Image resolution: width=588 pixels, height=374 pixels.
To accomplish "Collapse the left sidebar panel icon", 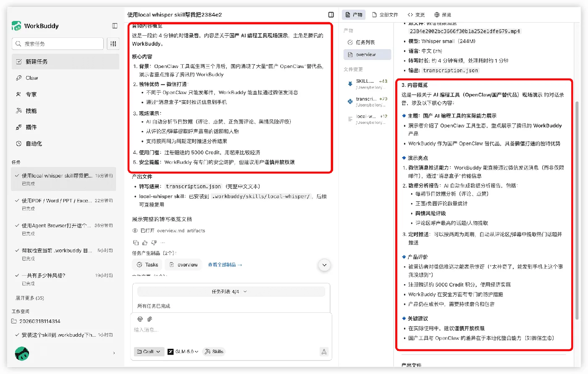I will click(115, 26).
